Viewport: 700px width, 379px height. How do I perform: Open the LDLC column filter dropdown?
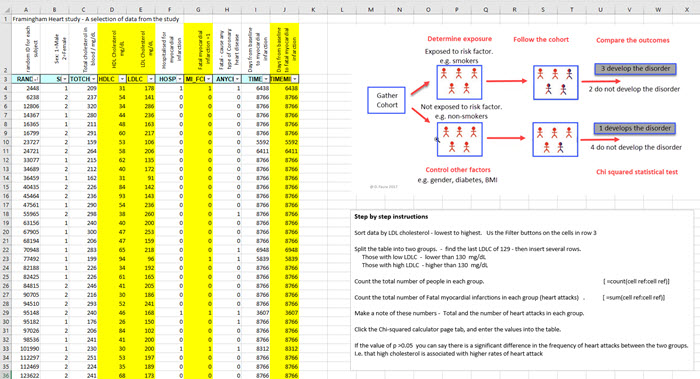point(151,79)
